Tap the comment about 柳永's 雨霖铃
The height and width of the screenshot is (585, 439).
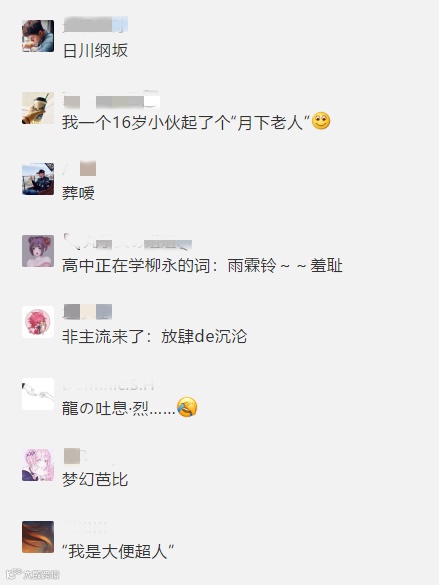pyautogui.click(x=202, y=266)
